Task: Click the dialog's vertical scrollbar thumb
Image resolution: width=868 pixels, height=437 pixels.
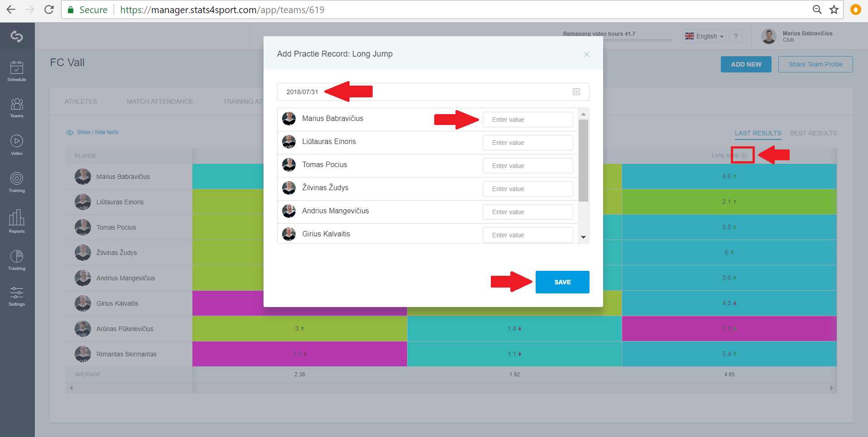Action: coord(583,160)
